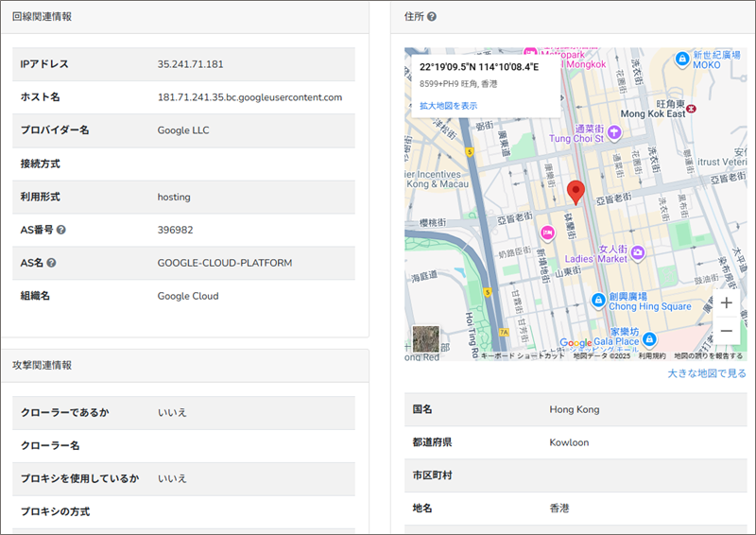Zoom out the map with minus button
This screenshot has height=535, width=756.
(726, 331)
